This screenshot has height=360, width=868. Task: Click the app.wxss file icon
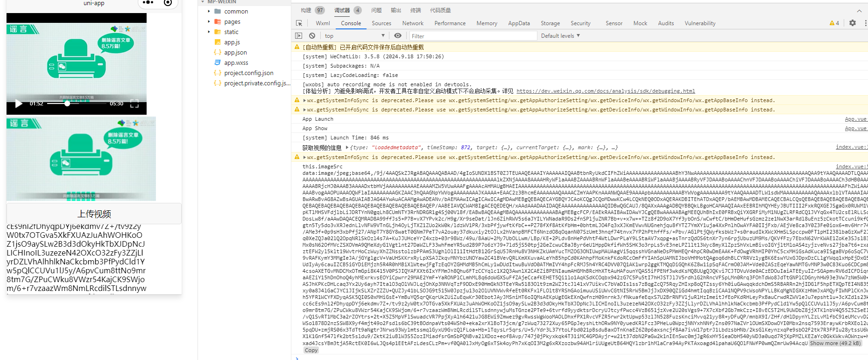click(218, 62)
